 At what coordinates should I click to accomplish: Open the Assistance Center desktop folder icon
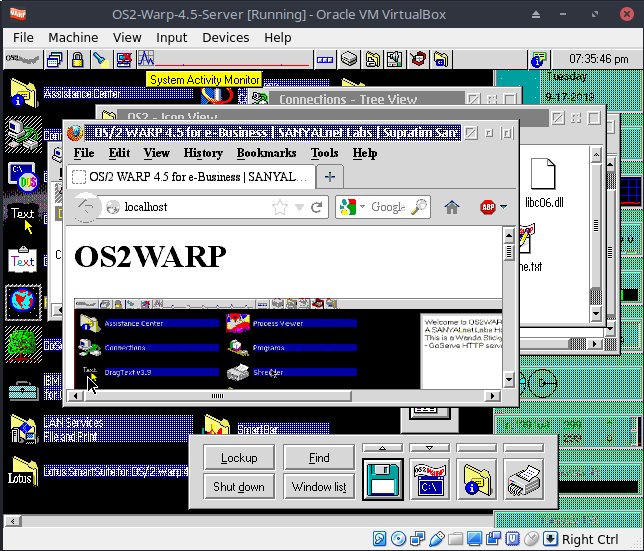[23, 93]
